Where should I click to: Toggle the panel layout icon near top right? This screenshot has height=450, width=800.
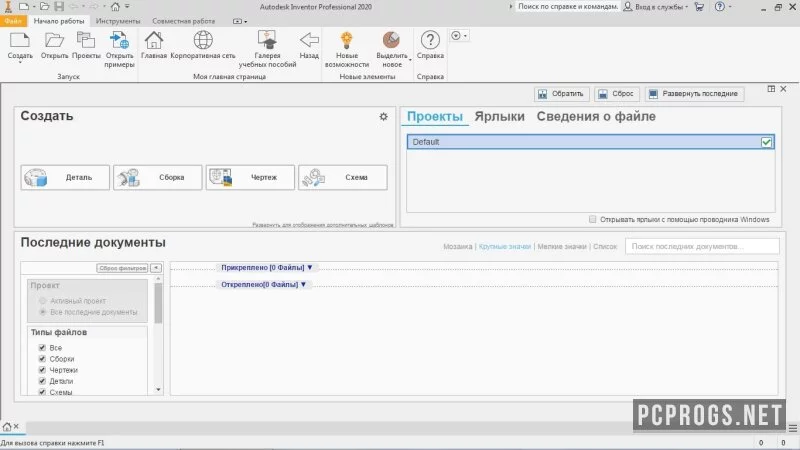coord(771,89)
